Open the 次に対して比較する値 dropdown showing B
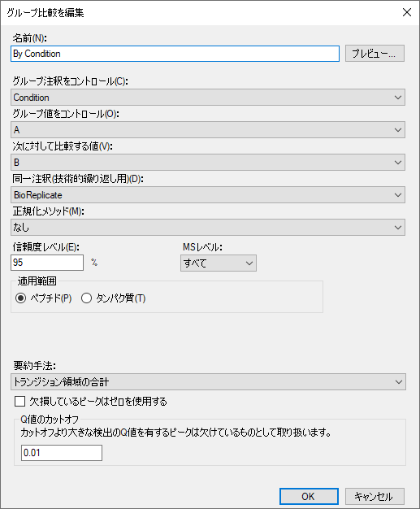 click(x=208, y=163)
